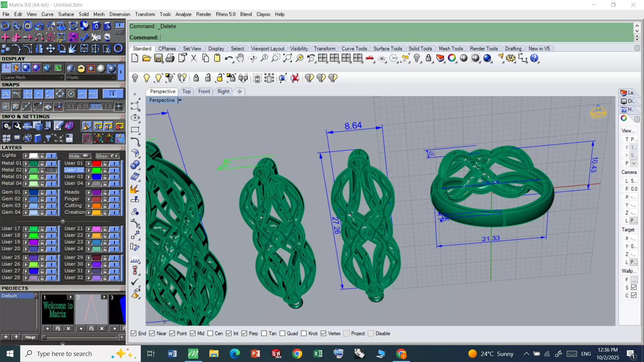Click the Print icon
The width and height of the screenshot is (644, 362).
[x=170, y=58]
